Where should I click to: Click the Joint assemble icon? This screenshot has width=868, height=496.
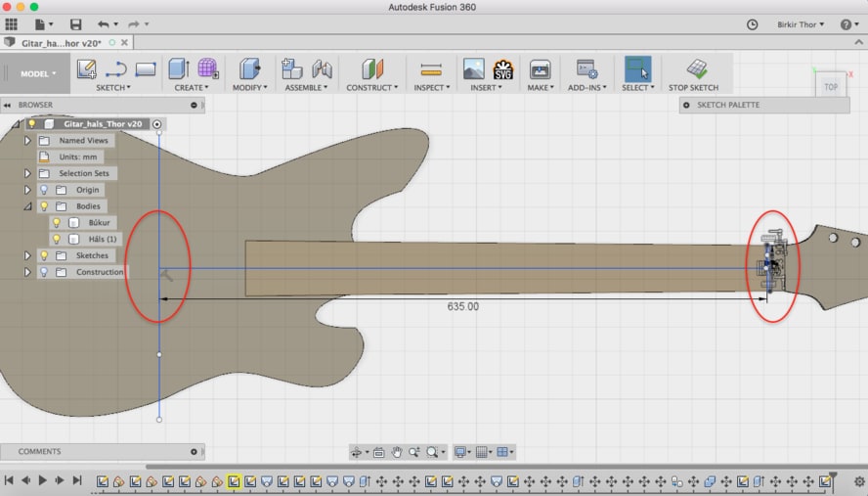pos(322,69)
